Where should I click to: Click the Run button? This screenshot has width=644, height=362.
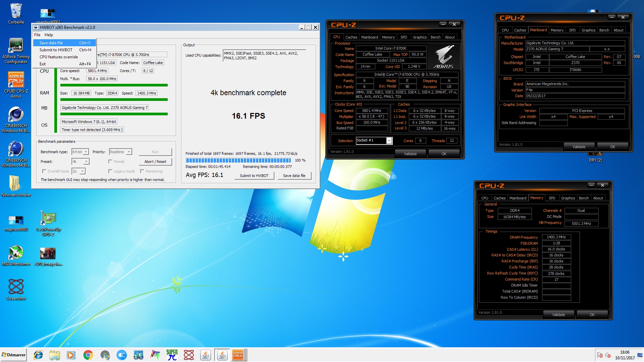pyautogui.click(x=155, y=152)
